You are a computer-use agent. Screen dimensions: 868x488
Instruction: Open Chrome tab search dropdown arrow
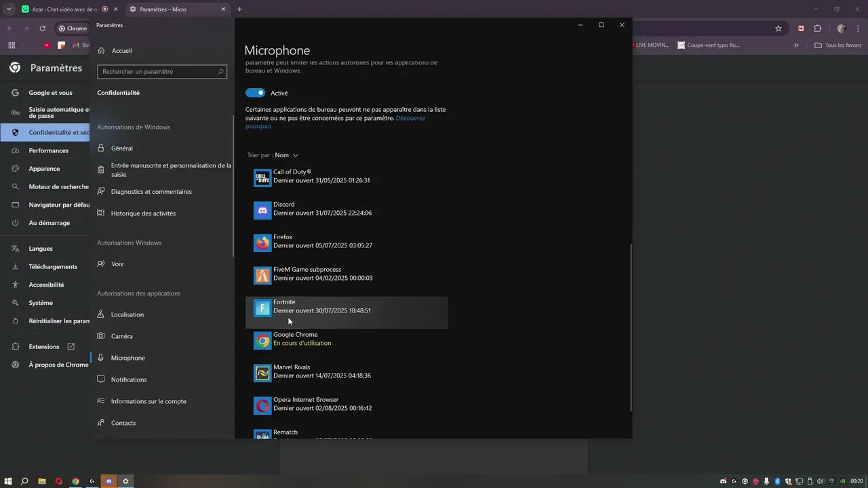pos(9,9)
